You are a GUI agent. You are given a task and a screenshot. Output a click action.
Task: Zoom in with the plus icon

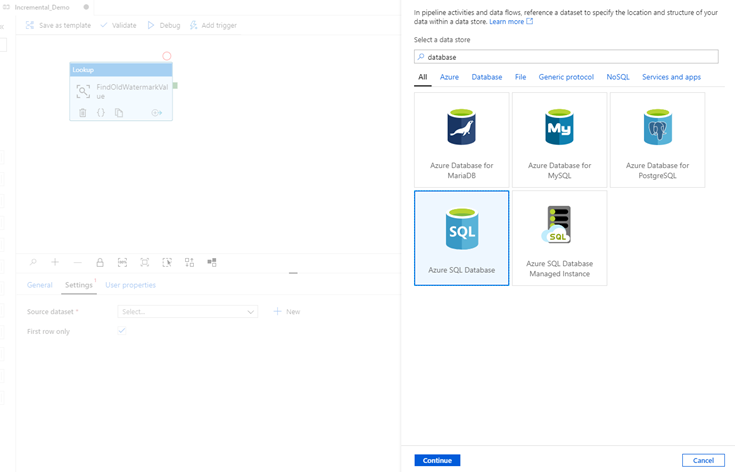point(55,262)
